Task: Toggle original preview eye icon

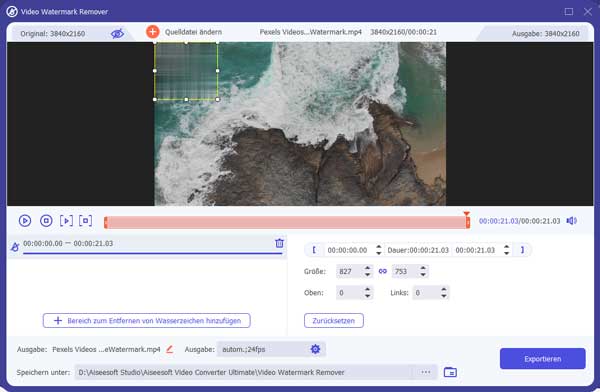Action: click(117, 34)
